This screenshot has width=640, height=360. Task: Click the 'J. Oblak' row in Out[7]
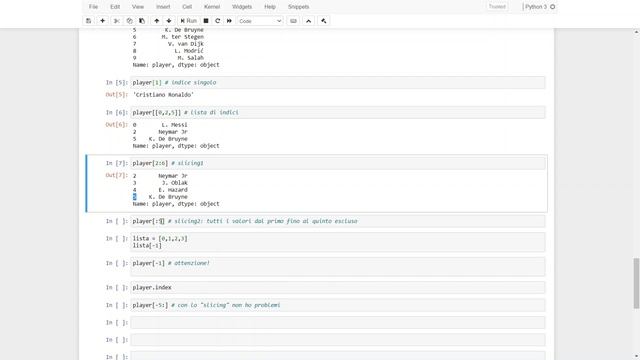160,183
